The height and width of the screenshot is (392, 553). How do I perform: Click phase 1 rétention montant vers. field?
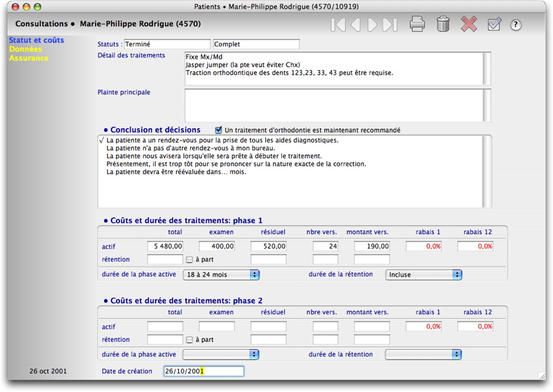pos(372,259)
